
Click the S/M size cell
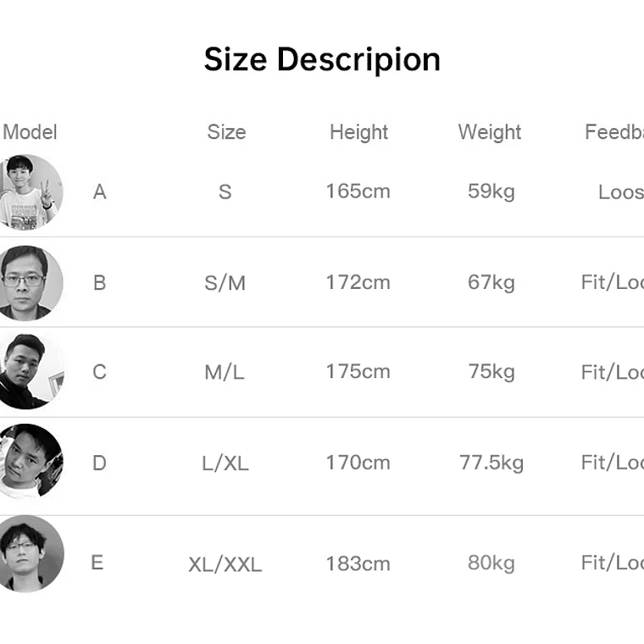click(x=225, y=283)
